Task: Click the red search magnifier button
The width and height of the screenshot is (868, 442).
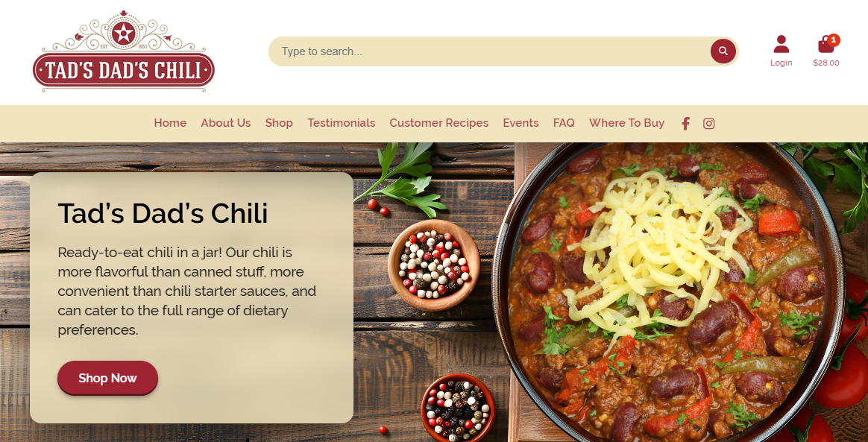Action: [x=723, y=51]
